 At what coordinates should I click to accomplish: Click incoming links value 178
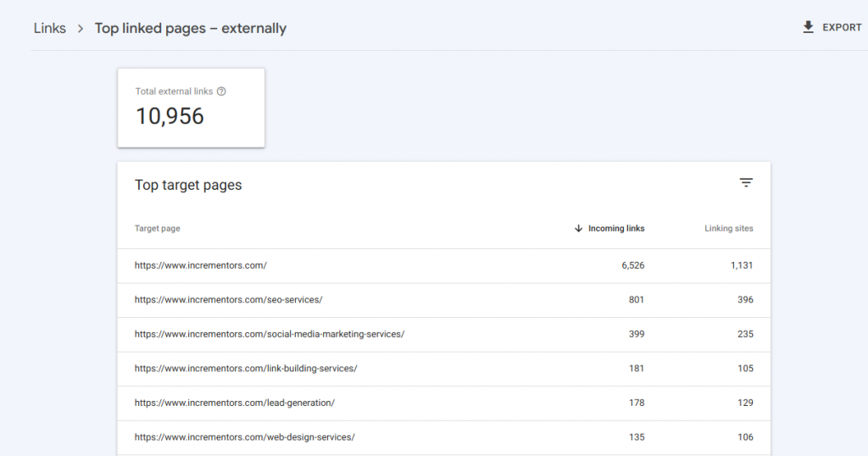(x=637, y=403)
